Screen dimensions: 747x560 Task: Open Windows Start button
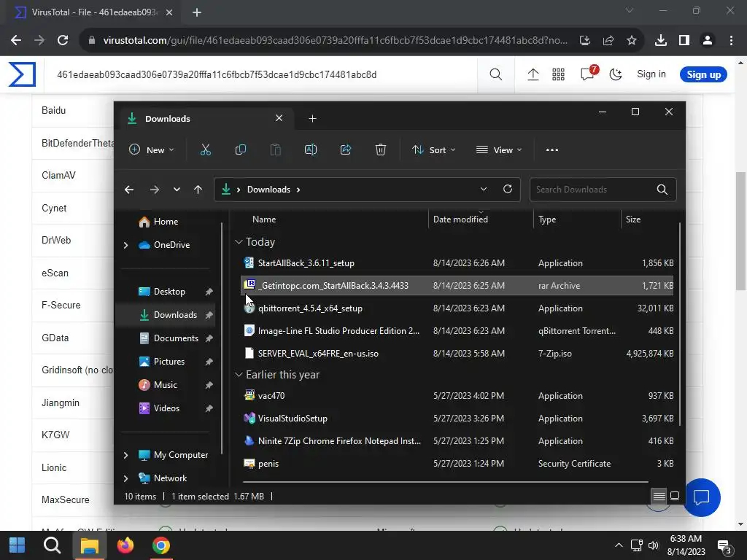(x=18, y=545)
